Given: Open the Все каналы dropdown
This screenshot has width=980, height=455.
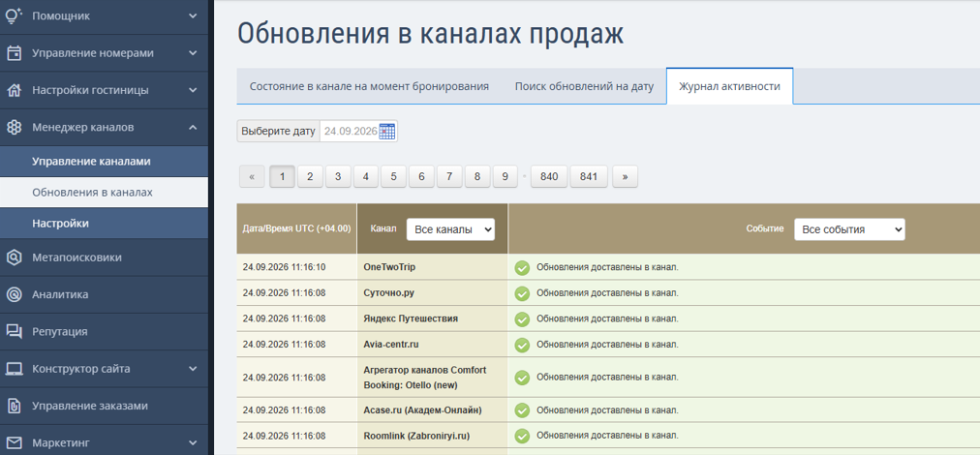Looking at the screenshot, I should click(x=450, y=229).
